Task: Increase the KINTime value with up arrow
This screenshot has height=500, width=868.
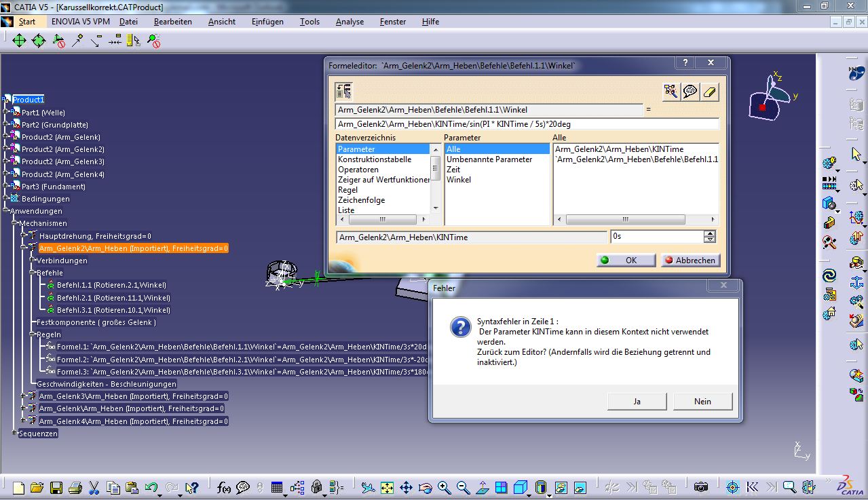Action: [x=710, y=233]
